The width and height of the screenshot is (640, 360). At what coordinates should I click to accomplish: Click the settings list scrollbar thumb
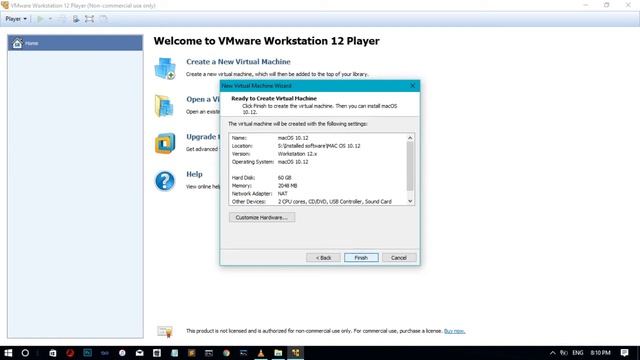(x=410, y=166)
